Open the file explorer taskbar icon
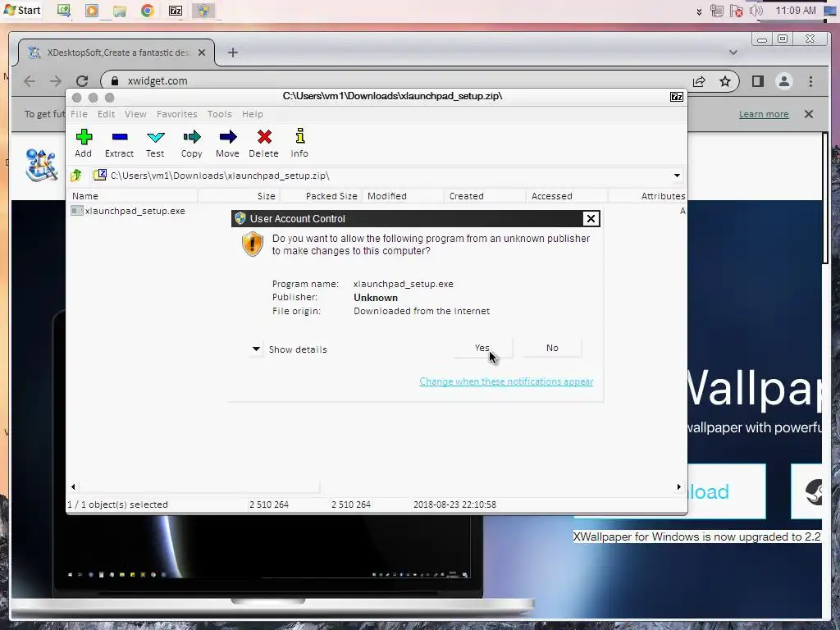Image resolution: width=840 pixels, height=630 pixels. (x=120, y=11)
